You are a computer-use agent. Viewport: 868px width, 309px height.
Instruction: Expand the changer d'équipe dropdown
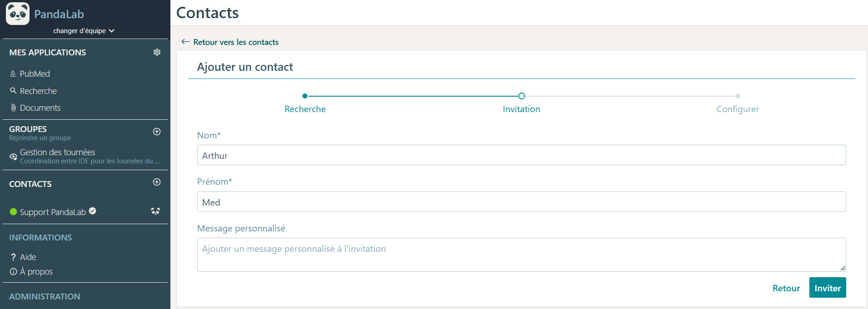click(x=84, y=31)
